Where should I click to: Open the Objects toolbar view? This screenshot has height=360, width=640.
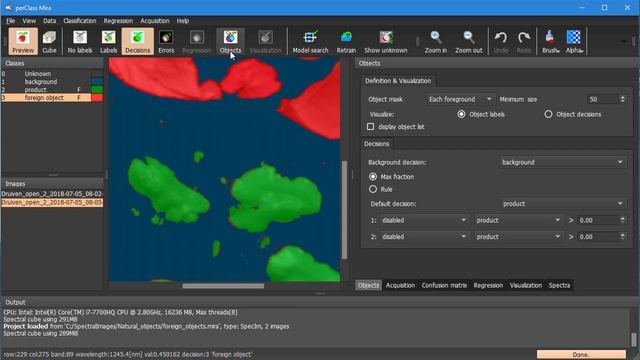pyautogui.click(x=230, y=41)
